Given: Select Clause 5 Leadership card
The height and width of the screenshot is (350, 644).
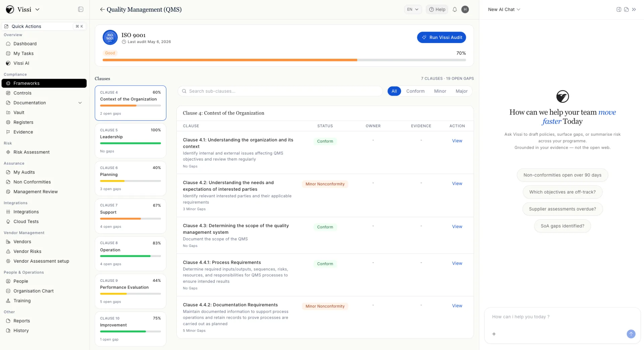Looking at the screenshot, I should click(130, 141).
